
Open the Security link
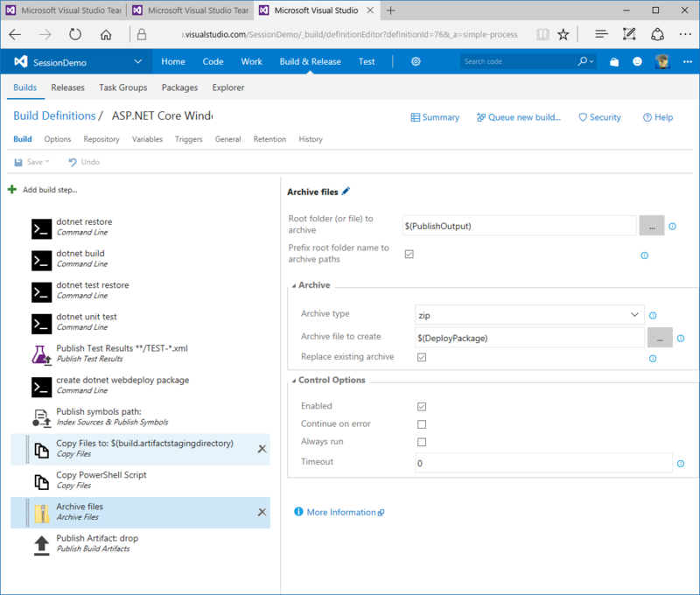tap(599, 117)
